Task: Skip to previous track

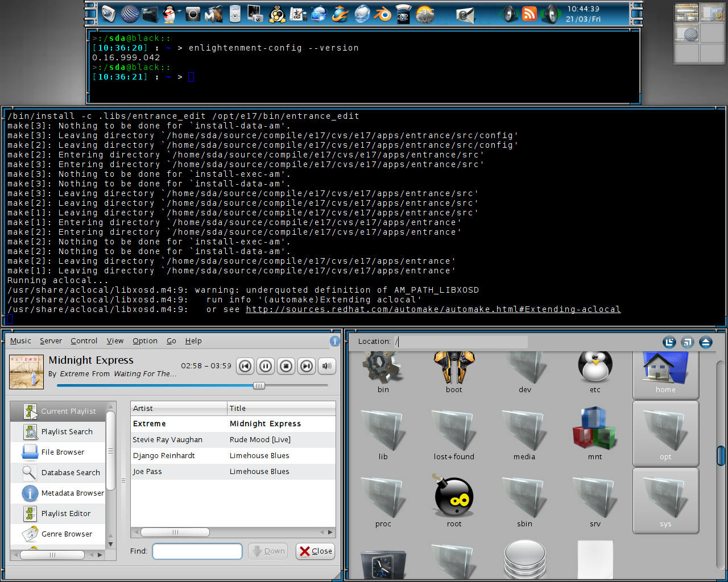Action: (245, 366)
